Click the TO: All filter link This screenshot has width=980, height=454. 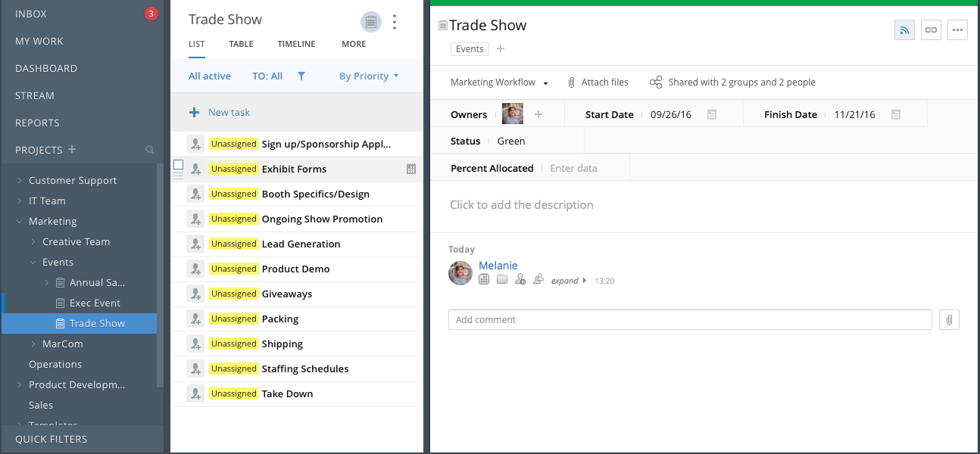point(267,76)
